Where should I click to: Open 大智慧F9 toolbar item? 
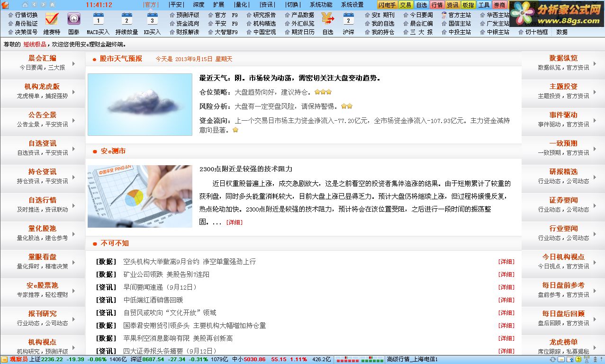click(223, 32)
